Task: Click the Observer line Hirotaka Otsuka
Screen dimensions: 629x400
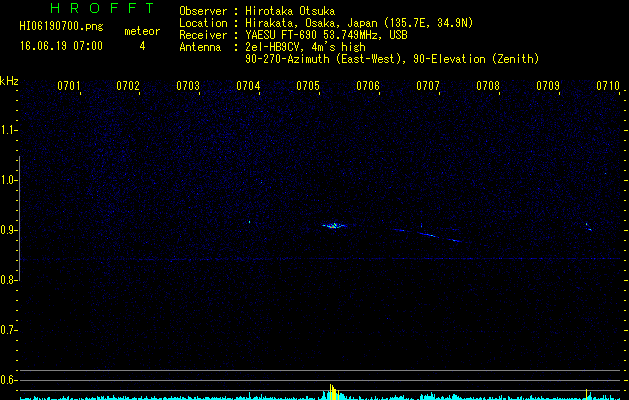Action: [x=257, y=11]
